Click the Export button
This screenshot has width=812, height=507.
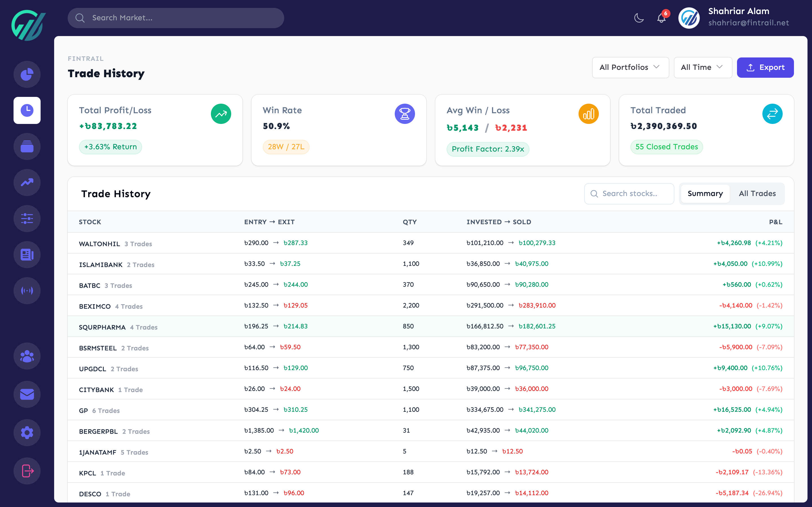tap(765, 67)
